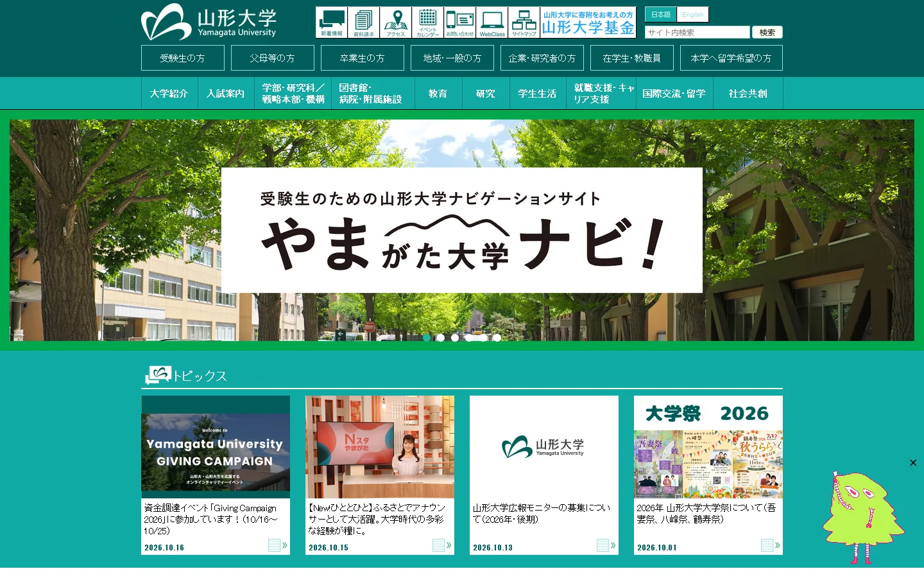Viewport: 924px width, 578px height.
Task: Click the お問い合わせ contact icon
Action: coord(460,22)
